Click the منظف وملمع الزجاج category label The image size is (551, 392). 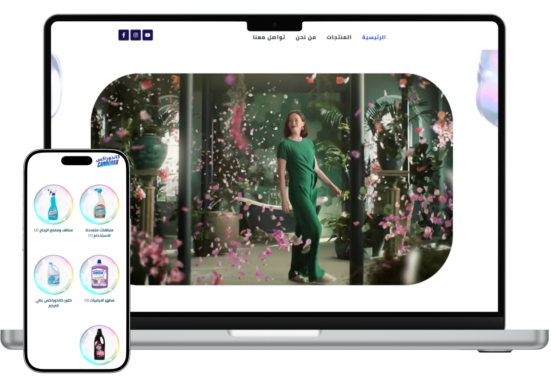(54, 230)
